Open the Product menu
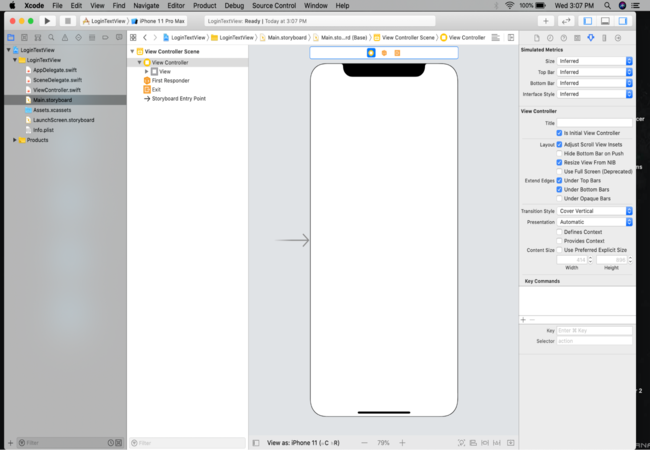This screenshot has width=650, height=450. tap(204, 5)
